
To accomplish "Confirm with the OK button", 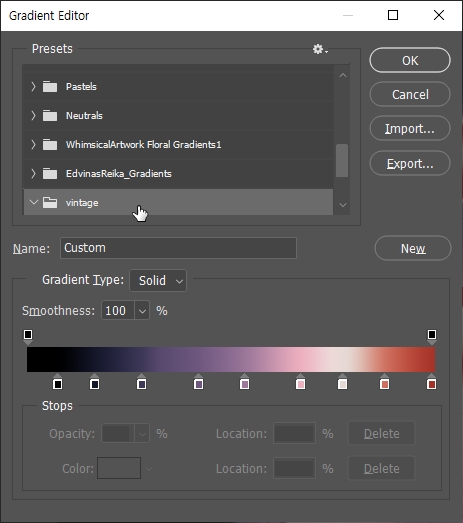I will click(410, 60).
